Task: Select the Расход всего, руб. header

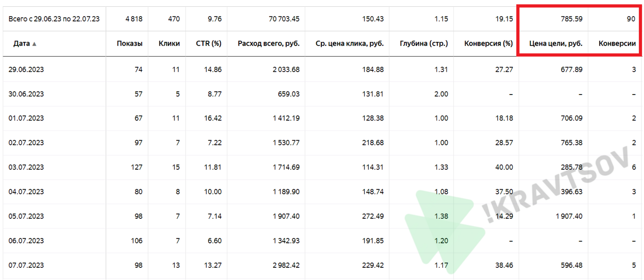Action: click(x=269, y=43)
